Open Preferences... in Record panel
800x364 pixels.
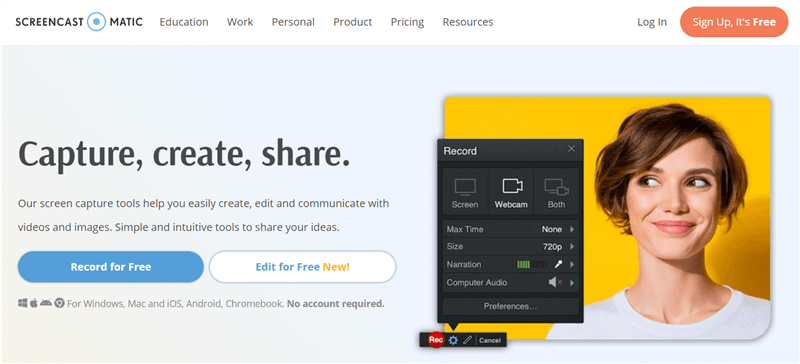510,306
